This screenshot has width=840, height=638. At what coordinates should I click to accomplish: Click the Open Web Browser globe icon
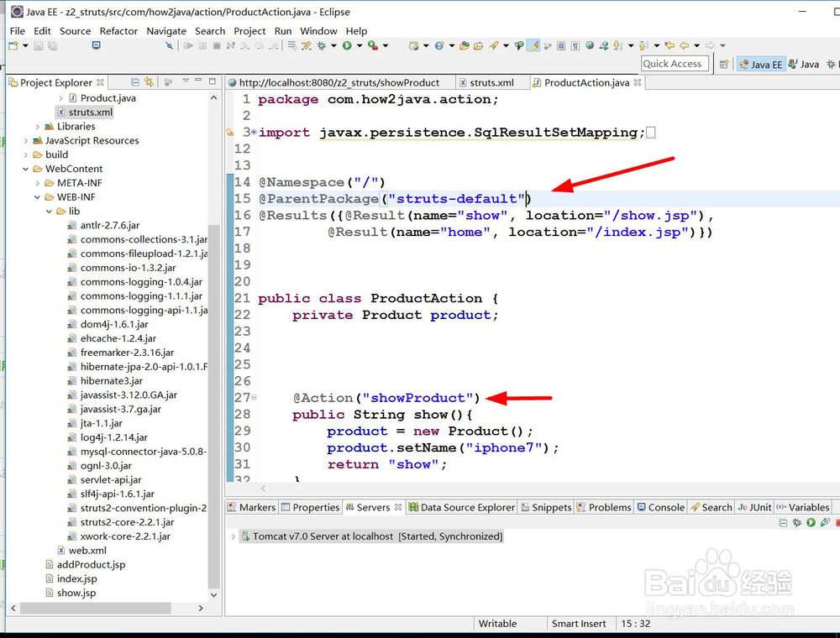[590, 45]
